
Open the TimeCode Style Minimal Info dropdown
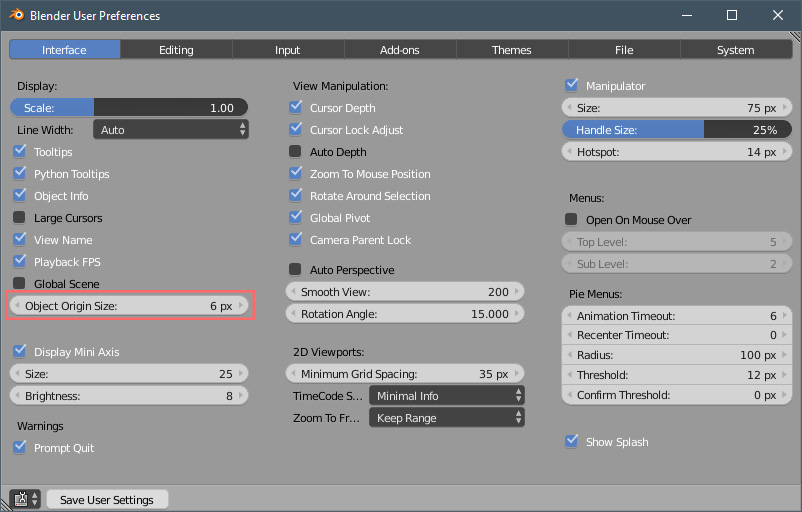click(x=447, y=395)
